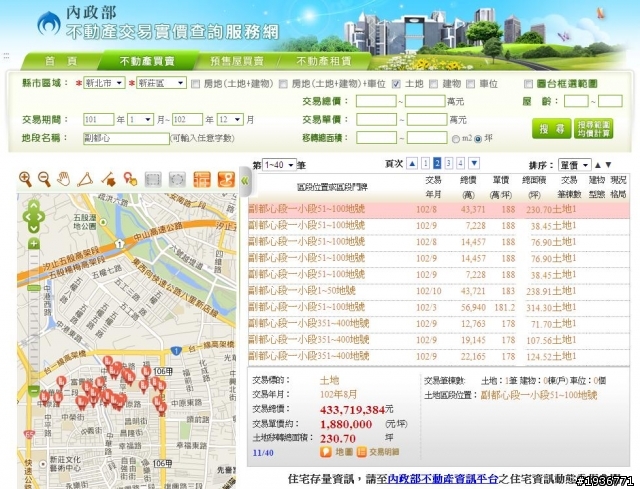Click the map zoom level slider
The height and width of the screenshot is (489, 640).
pyautogui.click(x=33, y=290)
